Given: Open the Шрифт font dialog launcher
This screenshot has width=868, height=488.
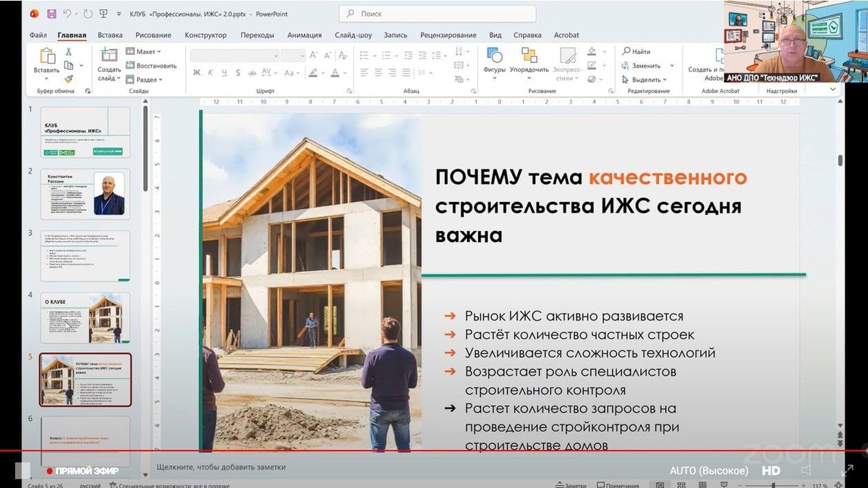Looking at the screenshot, I should click(349, 91).
